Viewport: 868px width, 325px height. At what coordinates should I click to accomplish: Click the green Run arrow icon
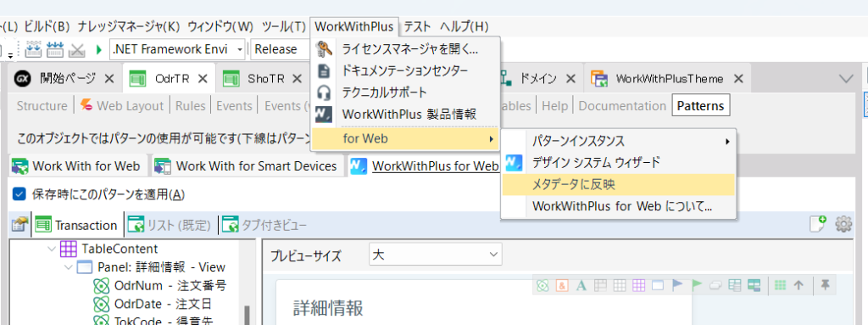(99, 49)
